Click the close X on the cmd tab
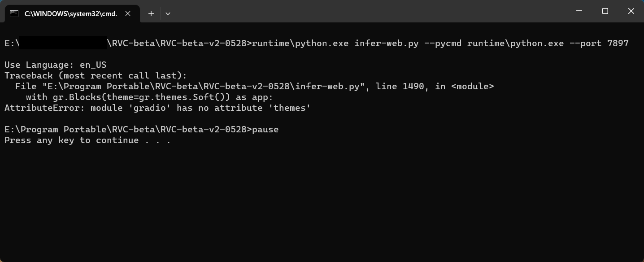The height and width of the screenshot is (262, 644). click(127, 13)
